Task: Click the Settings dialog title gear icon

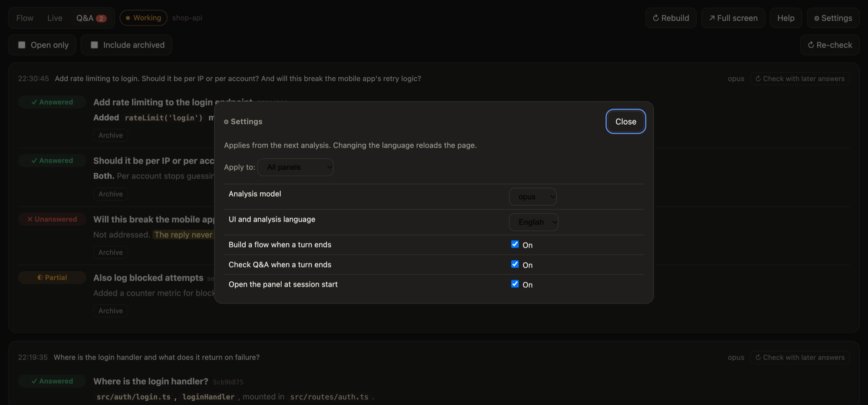Action: pyautogui.click(x=226, y=122)
